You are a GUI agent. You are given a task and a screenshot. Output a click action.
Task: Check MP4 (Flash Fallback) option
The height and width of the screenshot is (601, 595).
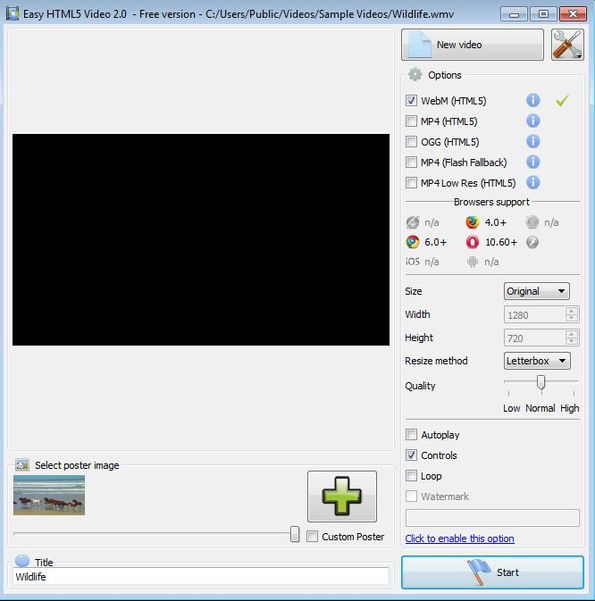point(411,162)
